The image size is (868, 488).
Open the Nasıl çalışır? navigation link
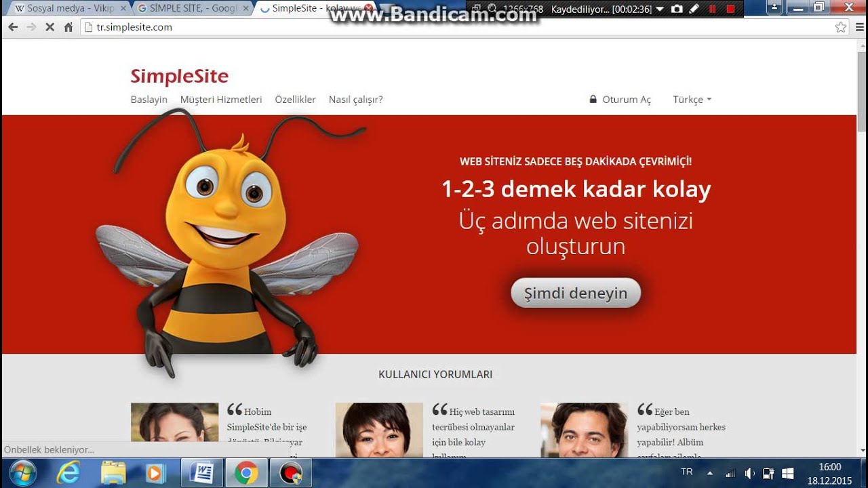coord(355,100)
